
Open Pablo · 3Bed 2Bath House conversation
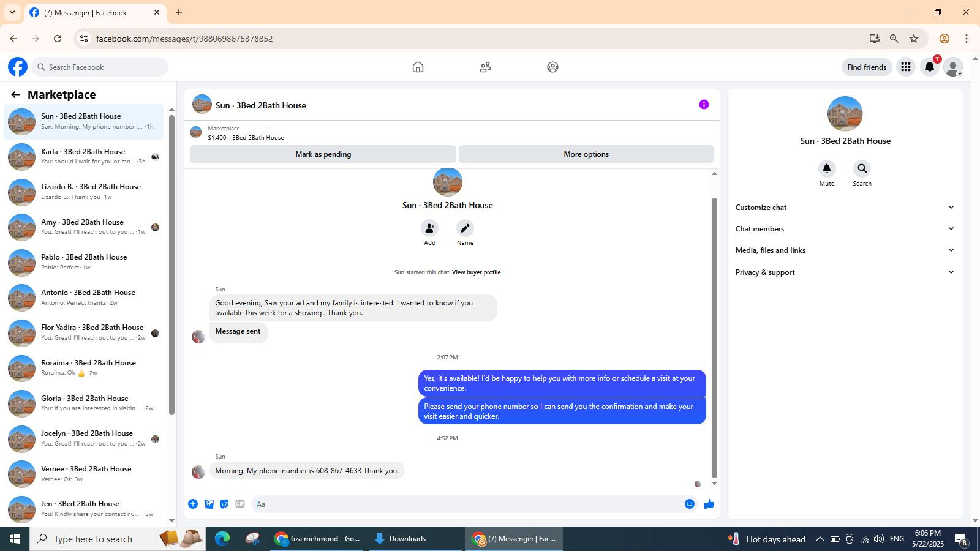click(84, 263)
